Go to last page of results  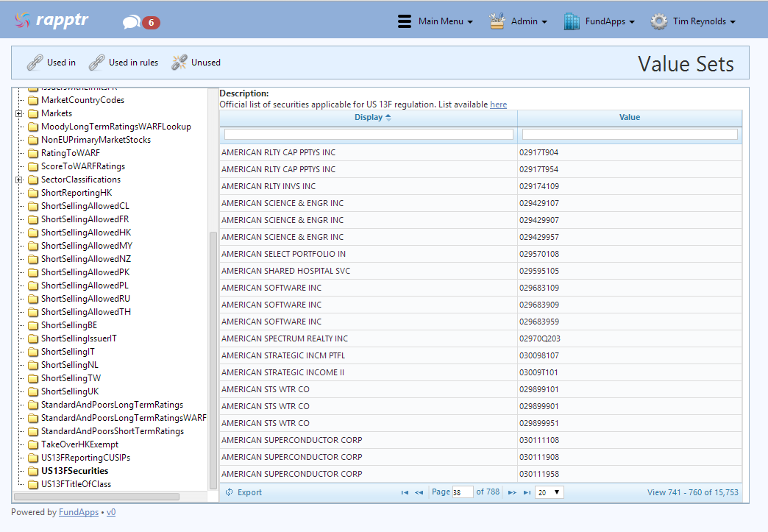(x=527, y=492)
